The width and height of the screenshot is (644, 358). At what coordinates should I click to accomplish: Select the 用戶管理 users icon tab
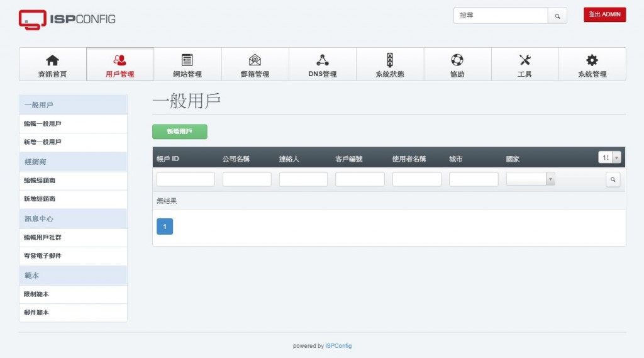pyautogui.click(x=120, y=65)
